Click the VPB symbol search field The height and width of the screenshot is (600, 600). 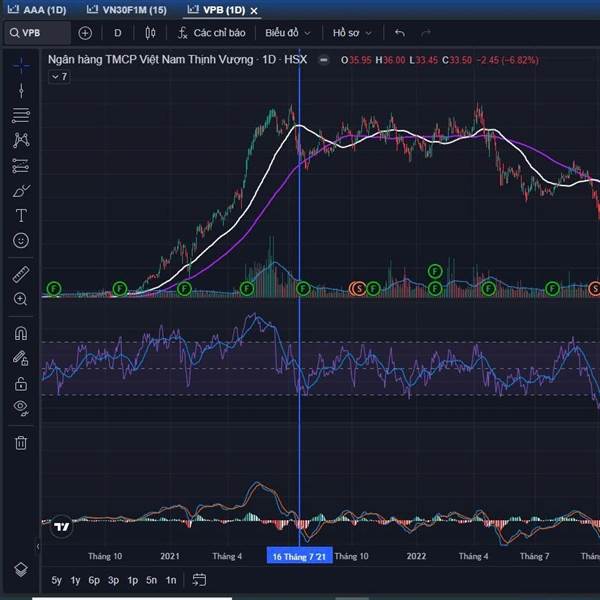click(38, 33)
